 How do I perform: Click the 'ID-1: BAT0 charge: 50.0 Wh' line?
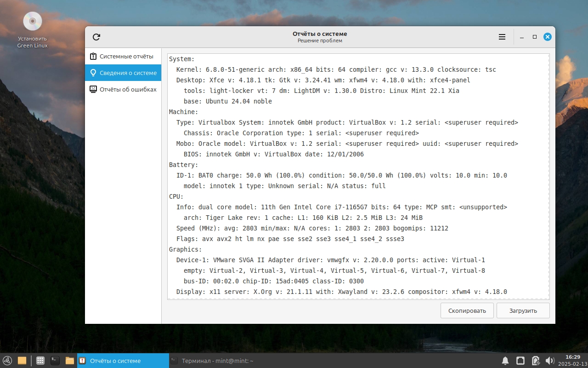pyautogui.click(x=342, y=175)
